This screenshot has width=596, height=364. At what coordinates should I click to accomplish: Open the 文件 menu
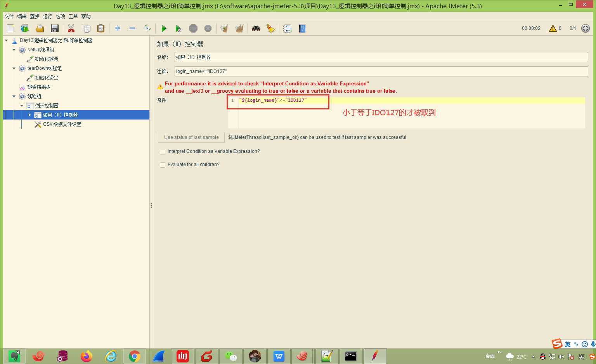[9, 16]
